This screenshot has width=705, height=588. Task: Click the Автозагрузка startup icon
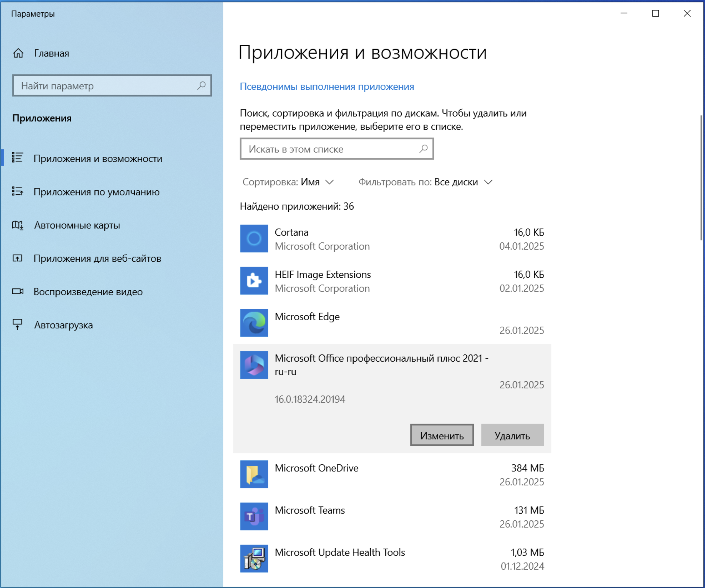click(17, 324)
